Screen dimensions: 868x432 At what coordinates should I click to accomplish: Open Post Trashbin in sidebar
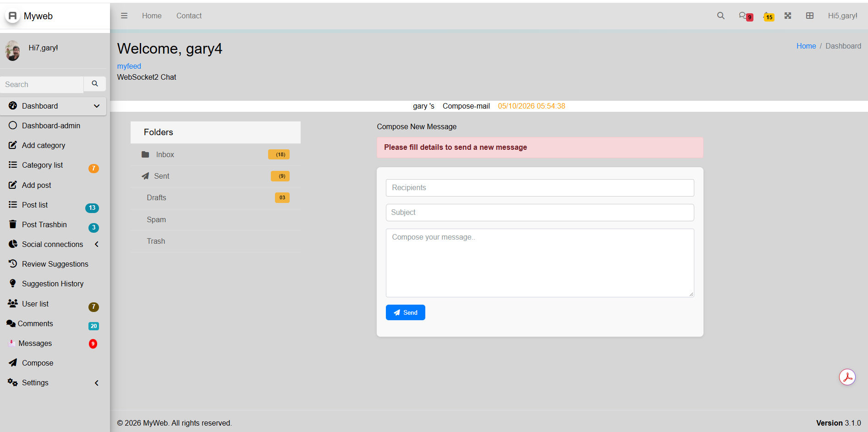[x=53, y=224]
